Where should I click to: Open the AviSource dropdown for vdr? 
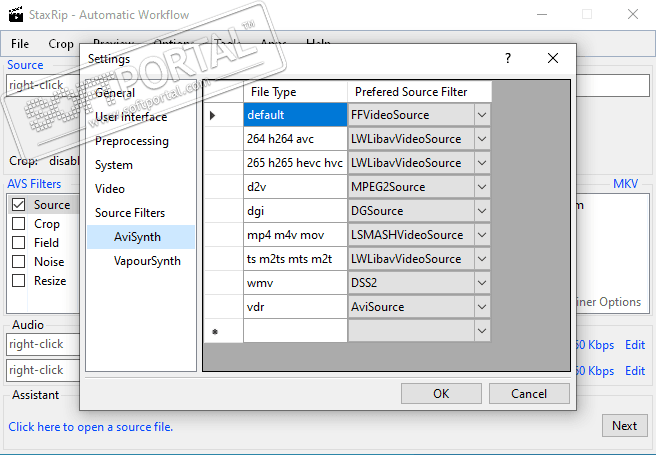tap(482, 307)
